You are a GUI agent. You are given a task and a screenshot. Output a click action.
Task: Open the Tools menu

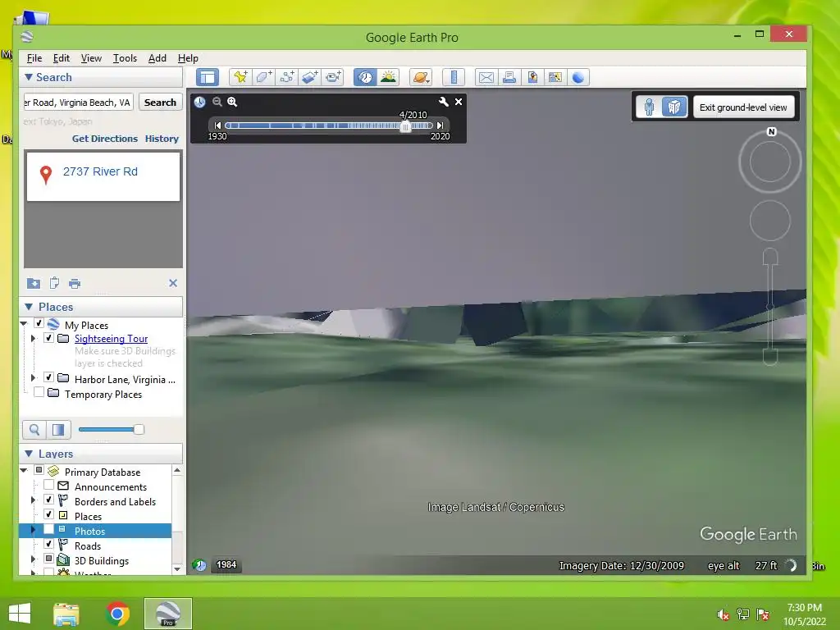point(125,58)
